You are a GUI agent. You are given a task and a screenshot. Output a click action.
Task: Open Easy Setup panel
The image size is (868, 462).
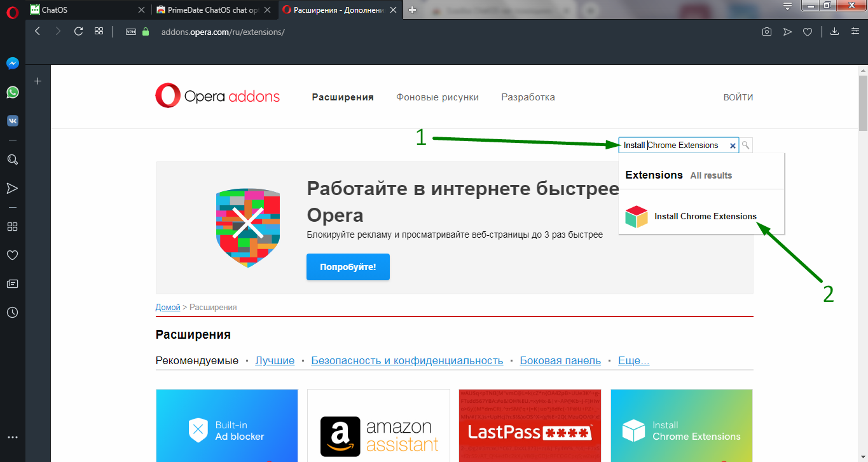coord(855,32)
